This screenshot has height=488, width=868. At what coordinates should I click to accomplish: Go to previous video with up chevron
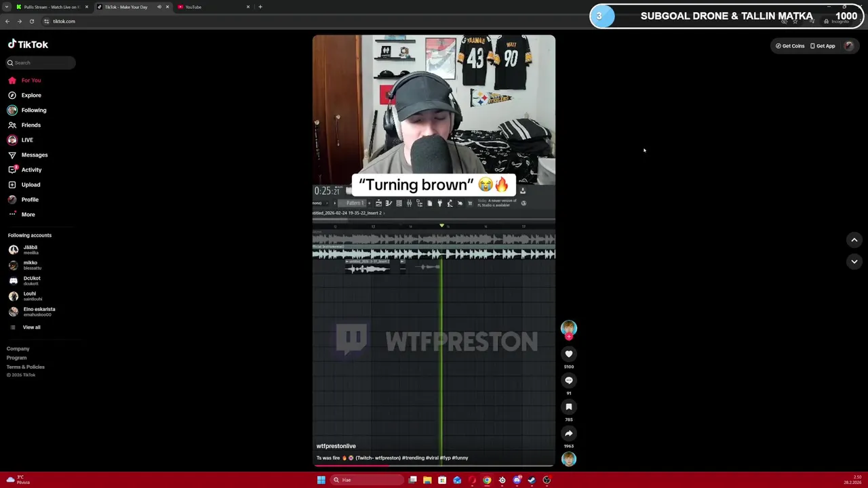(854, 240)
